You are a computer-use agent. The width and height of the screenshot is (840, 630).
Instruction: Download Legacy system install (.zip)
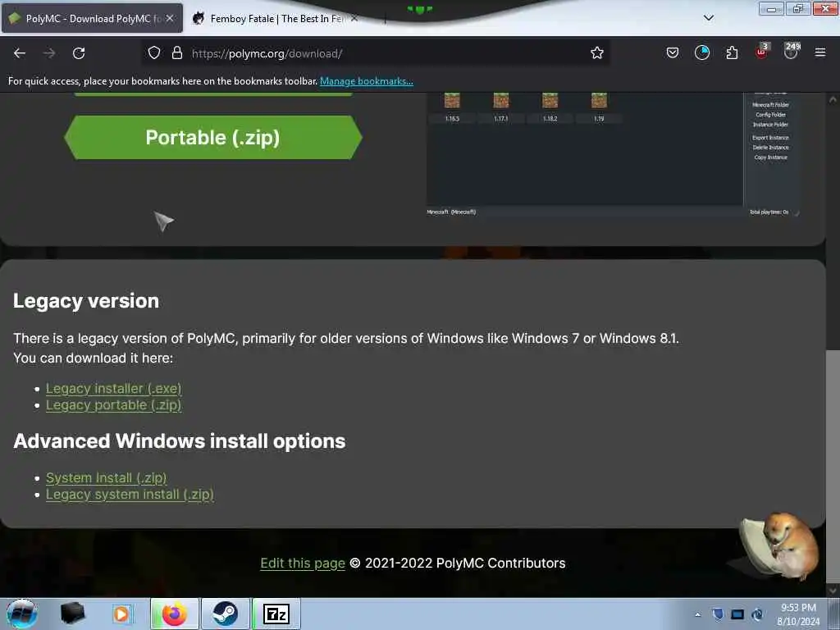[130, 495]
